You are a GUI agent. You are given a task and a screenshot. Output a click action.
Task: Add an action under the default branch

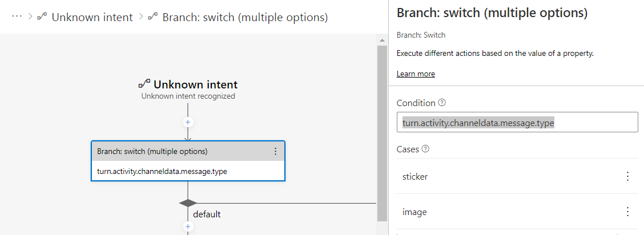(x=188, y=226)
